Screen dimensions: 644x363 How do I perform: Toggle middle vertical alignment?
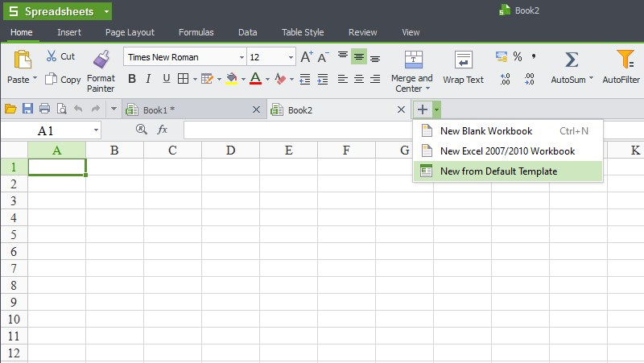pos(359,57)
